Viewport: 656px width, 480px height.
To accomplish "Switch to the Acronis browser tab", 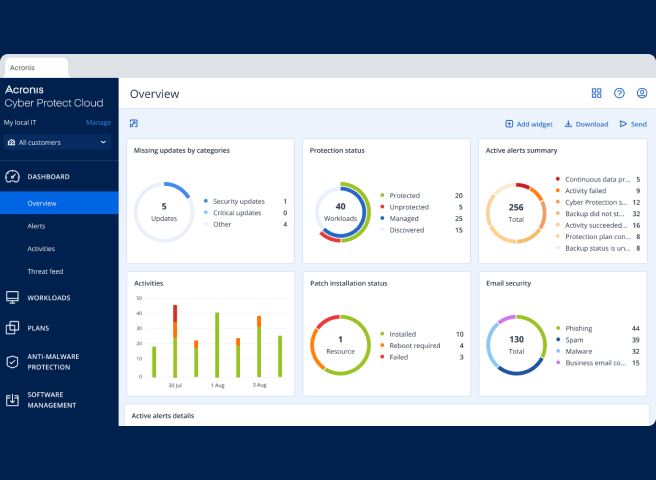I will point(36,67).
